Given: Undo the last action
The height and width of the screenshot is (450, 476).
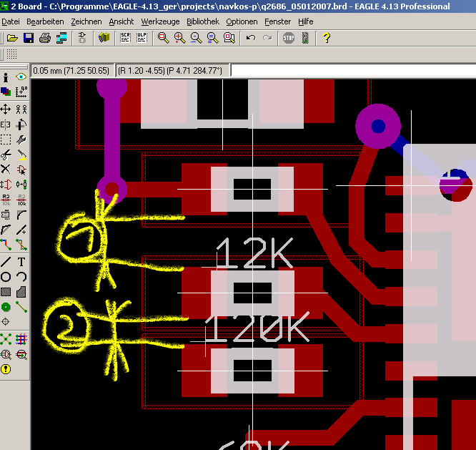Looking at the screenshot, I should (251, 38).
